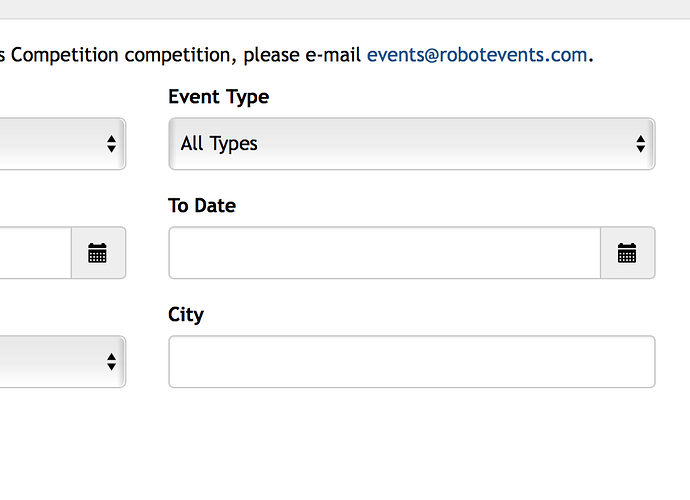Click the arrows of the dropdown left of Event Type
The height and width of the screenshot is (500, 690).
pos(111,144)
